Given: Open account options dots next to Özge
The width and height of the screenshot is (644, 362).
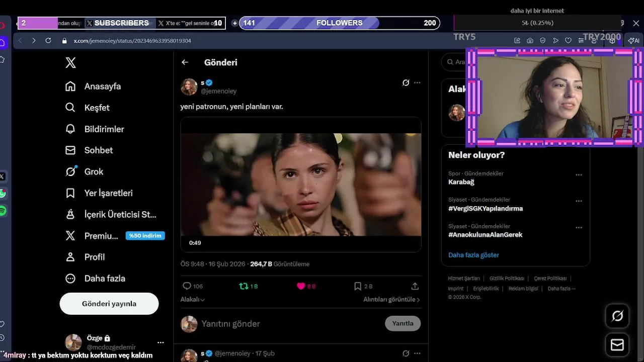Looking at the screenshot, I should coord(160,342).
